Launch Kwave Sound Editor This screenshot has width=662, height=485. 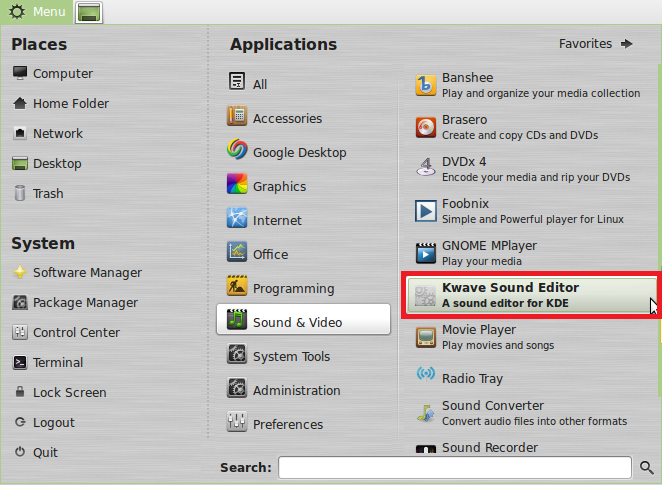[x=532, y=295]
